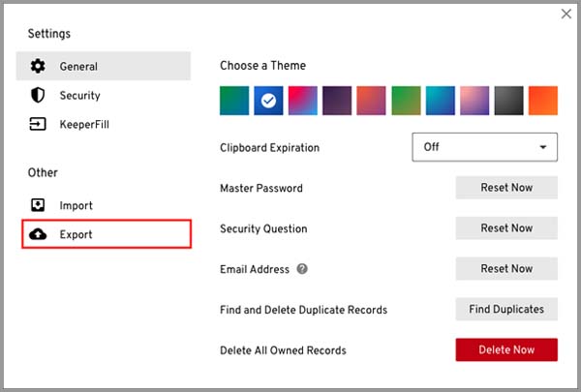This screenshot has width=581, height=392.
Task: Click the Find Duplicates button
Action: (x=506, y=309)
